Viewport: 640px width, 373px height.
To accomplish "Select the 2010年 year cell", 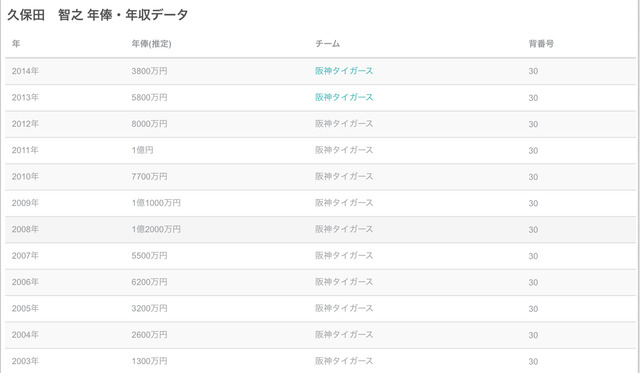I will point(25,176).
